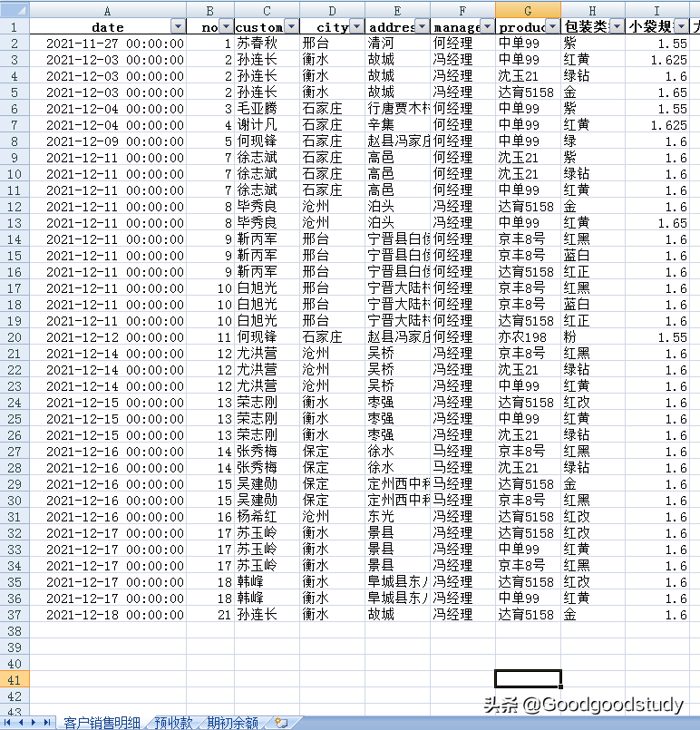Click date cell 2021-12-18 00:00:00
Screen dimensions: 700x730
coord(108,615)
